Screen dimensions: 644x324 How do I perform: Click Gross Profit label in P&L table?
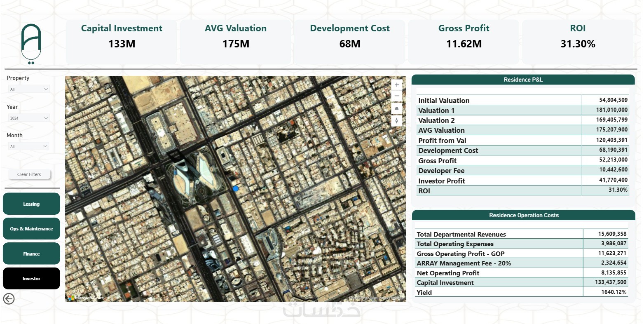(437, 161)
